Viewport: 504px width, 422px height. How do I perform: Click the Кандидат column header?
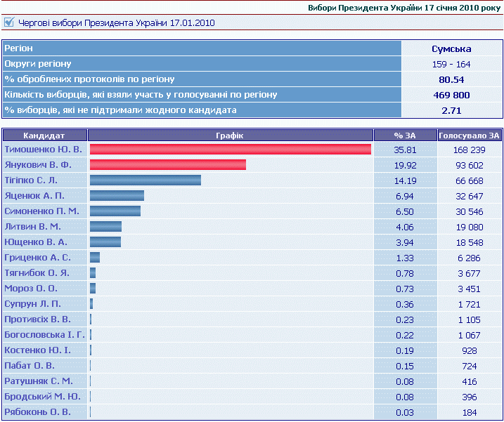tap(44, 136)
